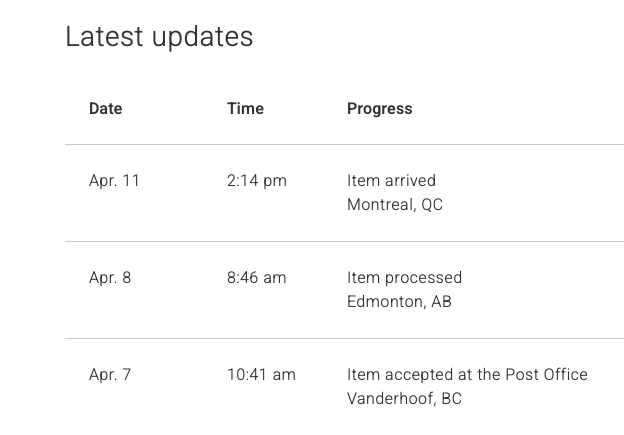Click the Apr. 11 date cell
The height and width of the screenshot is (435, 624).
click(x=114, y=181)
